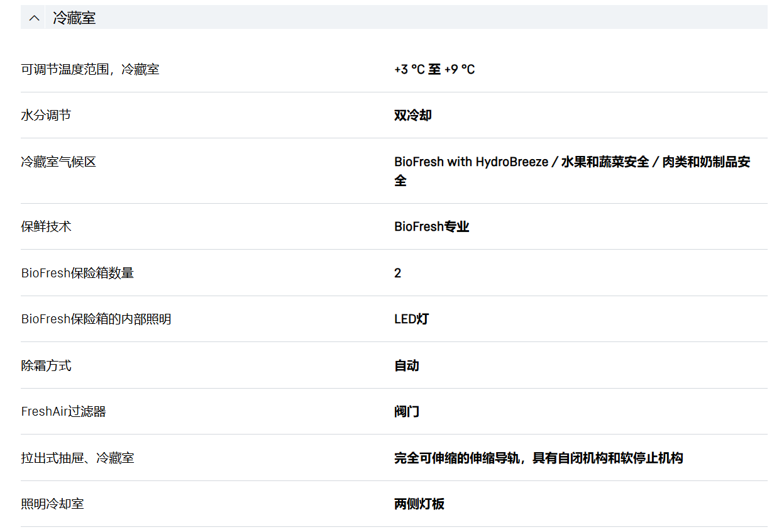Click the BioFresh保险箱的内部照明 label

[96, 319]
